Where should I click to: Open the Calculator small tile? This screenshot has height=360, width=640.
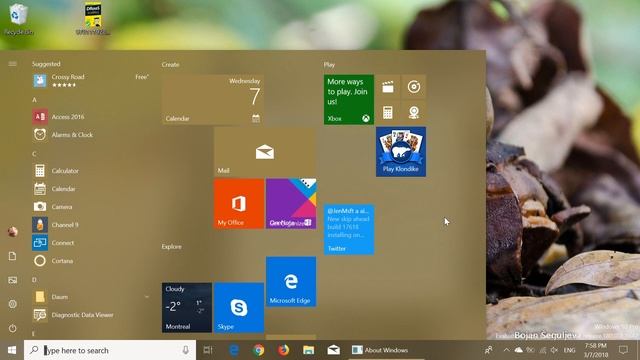click(x=388, y=112)
